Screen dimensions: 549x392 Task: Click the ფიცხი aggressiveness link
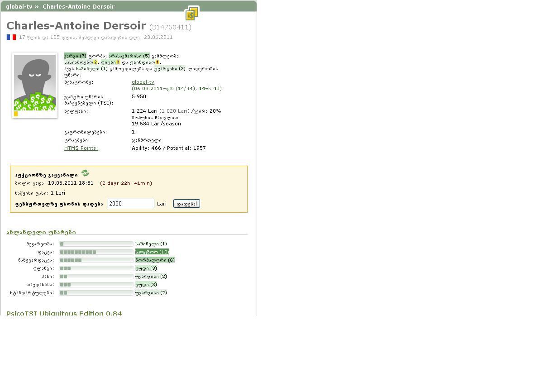coord(109,62)
